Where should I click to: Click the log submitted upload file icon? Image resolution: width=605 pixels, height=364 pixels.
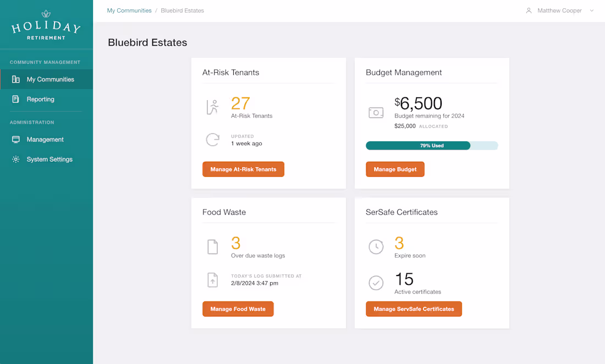(x=213, y=280)
